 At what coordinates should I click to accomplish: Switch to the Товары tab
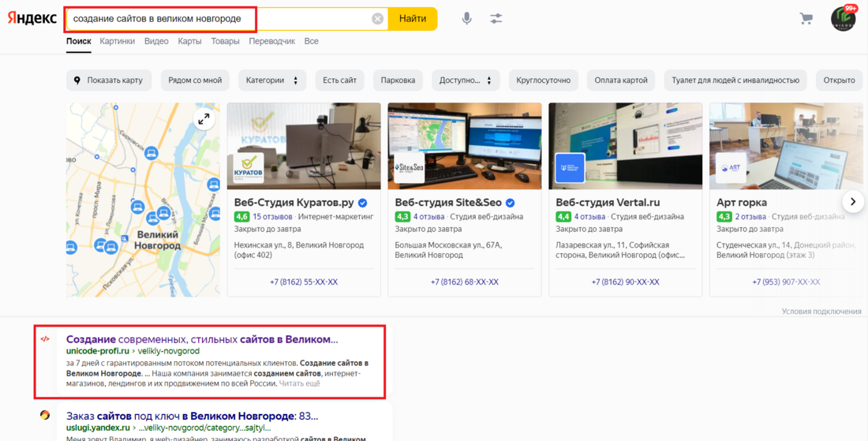226,42
